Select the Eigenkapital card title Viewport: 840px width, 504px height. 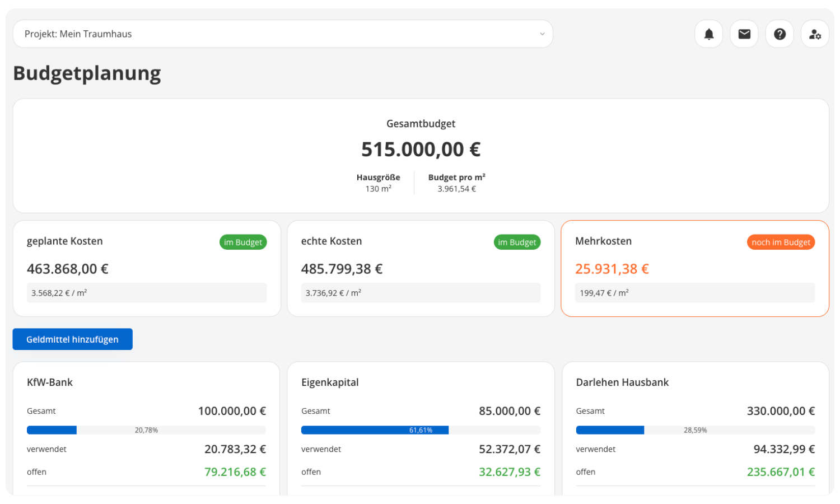[330, 382]
